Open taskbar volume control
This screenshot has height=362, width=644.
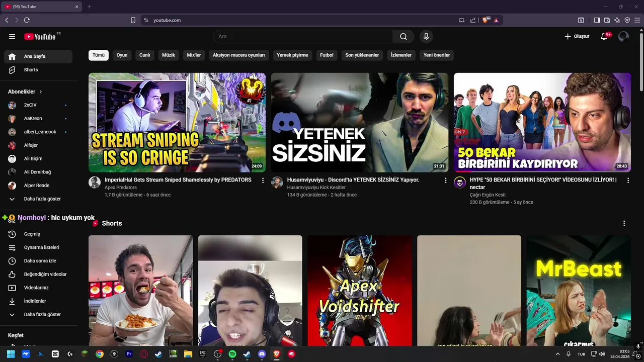[602, 354]
